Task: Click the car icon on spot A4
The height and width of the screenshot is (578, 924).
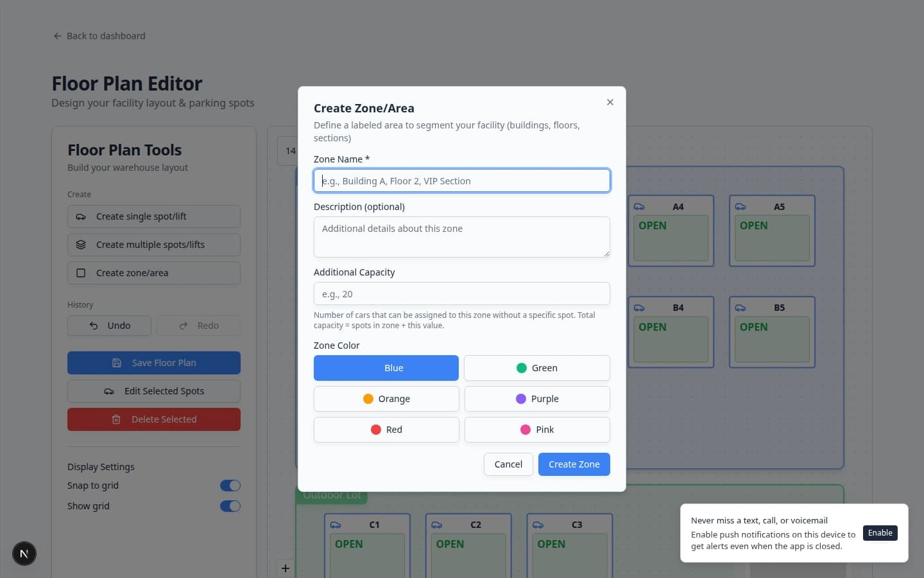Action: click(x=639, y=207)
